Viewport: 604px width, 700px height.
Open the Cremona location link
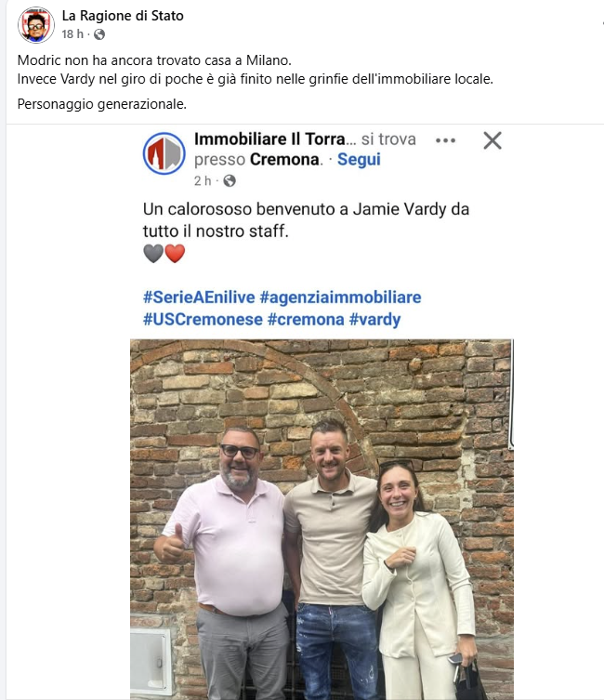284,159
